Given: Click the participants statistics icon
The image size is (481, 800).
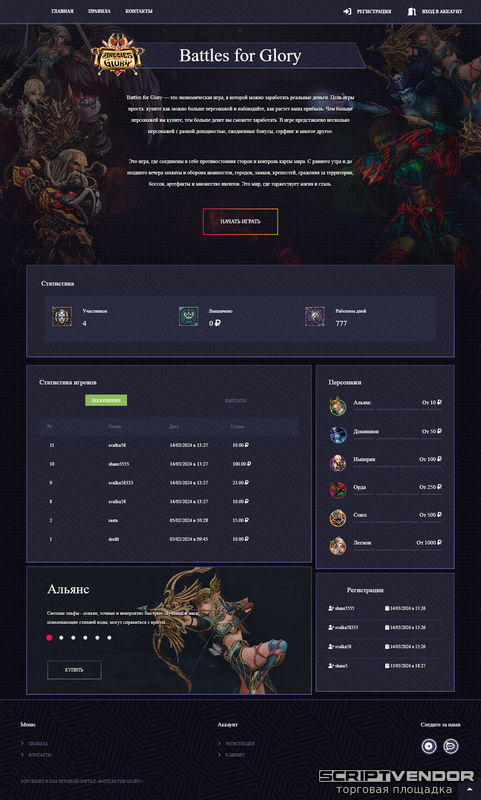Looking at the screenshot, I should [x=62, y=316].
